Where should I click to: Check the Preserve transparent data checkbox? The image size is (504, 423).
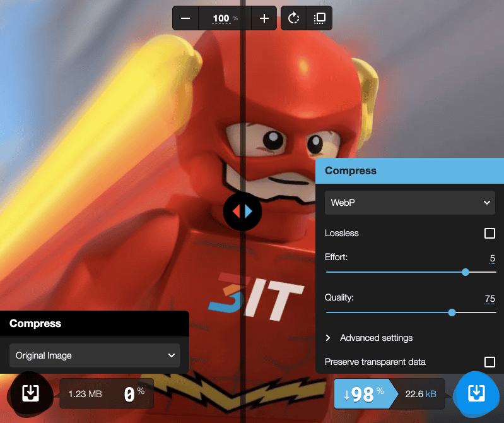[x=489, y=362]
